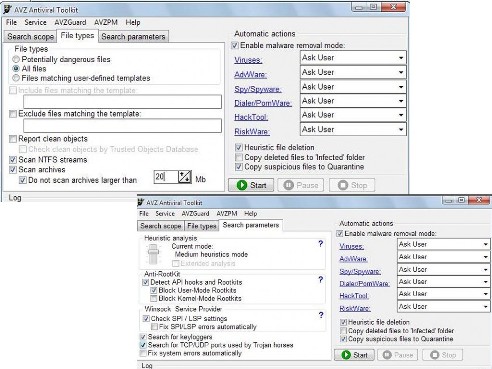Click Heuristic analysis help question mark
This screenshot has width=492, height=369.
click(x=320, y=244)
